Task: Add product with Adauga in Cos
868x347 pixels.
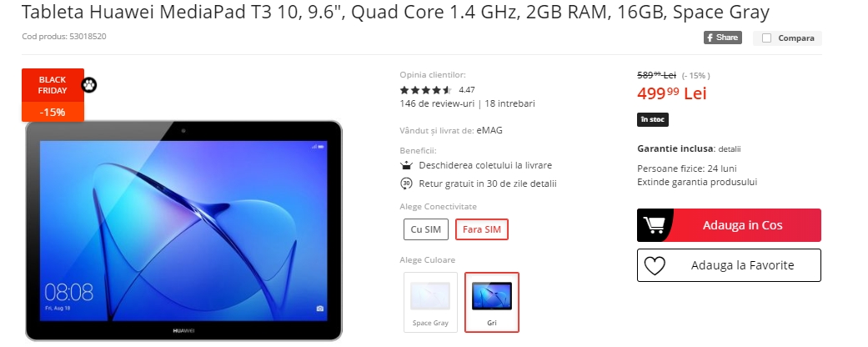Action: pyautogui.click(x=729, y=225)
